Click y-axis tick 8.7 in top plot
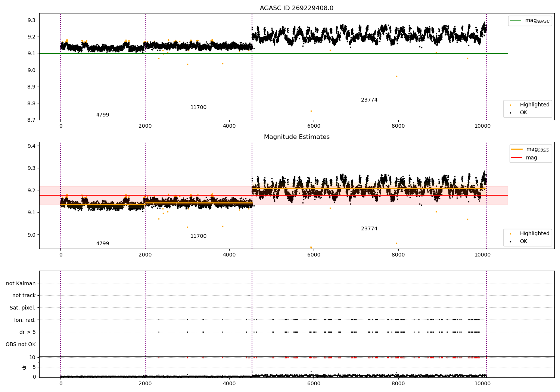 coord(31,120)
